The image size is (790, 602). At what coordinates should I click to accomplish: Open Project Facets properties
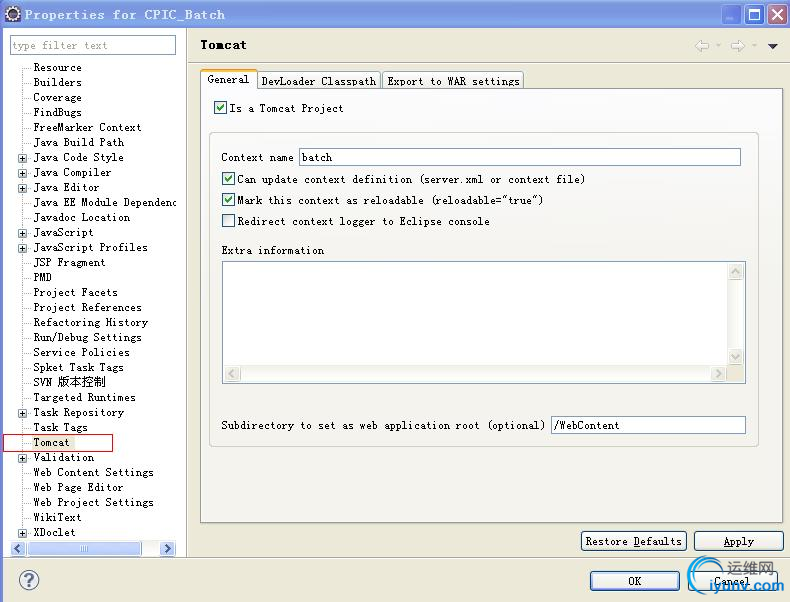pyautogui.click(x=76, y=292)
